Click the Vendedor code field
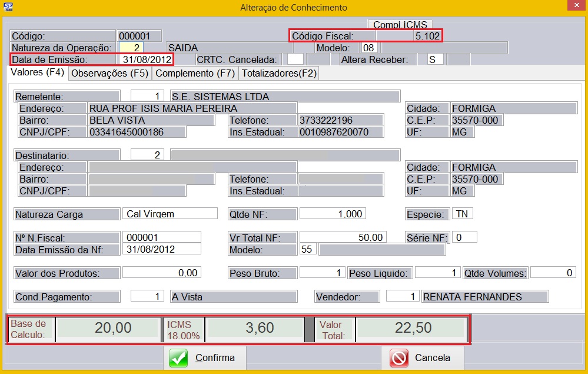 (x=403, y=297)
